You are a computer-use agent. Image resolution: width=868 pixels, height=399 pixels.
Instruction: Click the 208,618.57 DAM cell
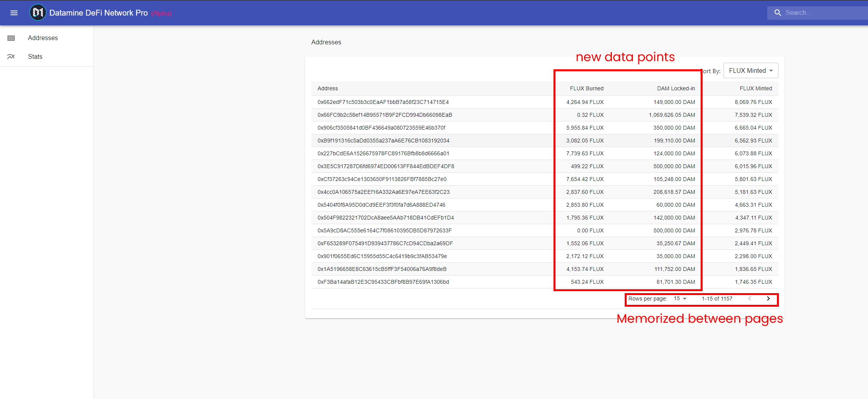pyautogui.click(x=674, y=192)
